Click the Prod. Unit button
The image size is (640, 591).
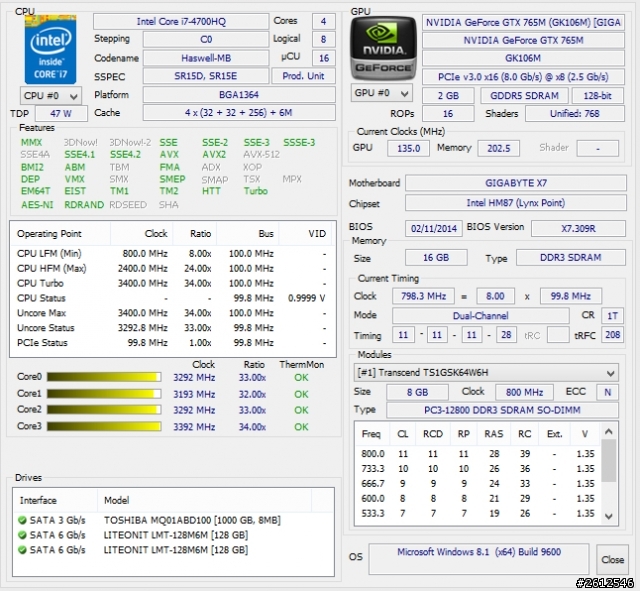point(303,76)
